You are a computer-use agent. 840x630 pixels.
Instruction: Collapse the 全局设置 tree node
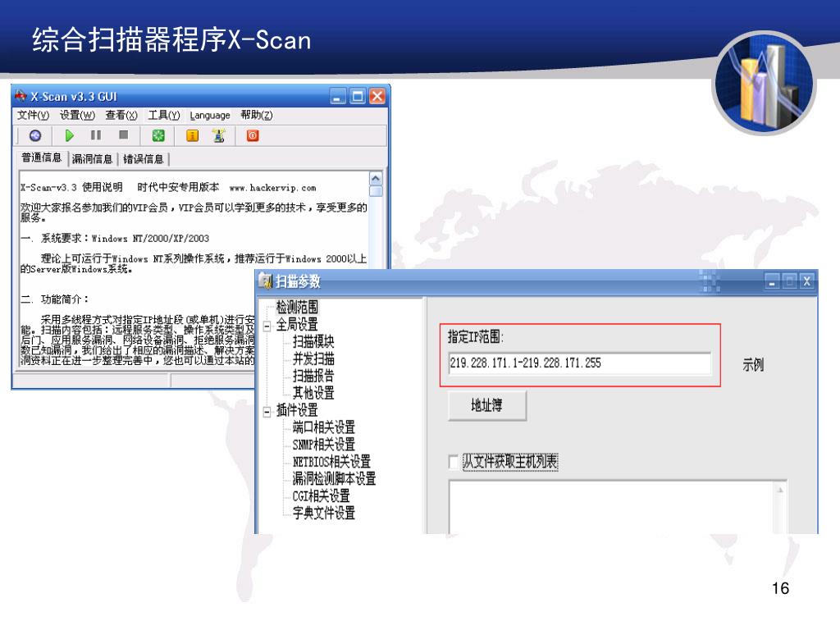coord(267,325)
